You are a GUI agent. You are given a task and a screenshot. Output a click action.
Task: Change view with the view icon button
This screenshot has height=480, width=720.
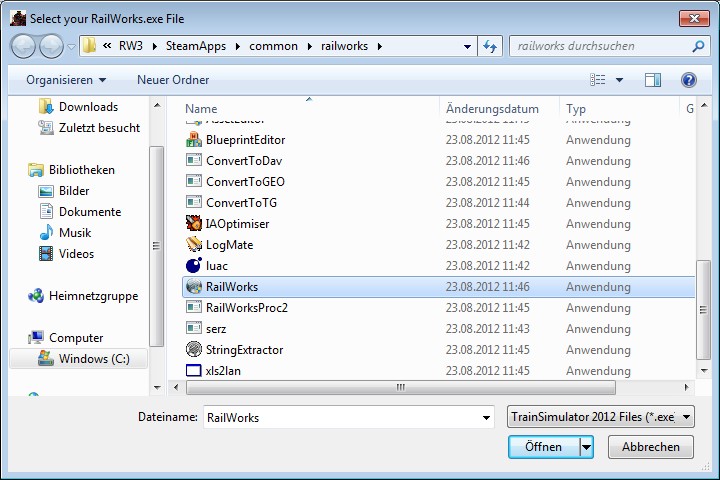pyautogui.click(x=597, y=80)
